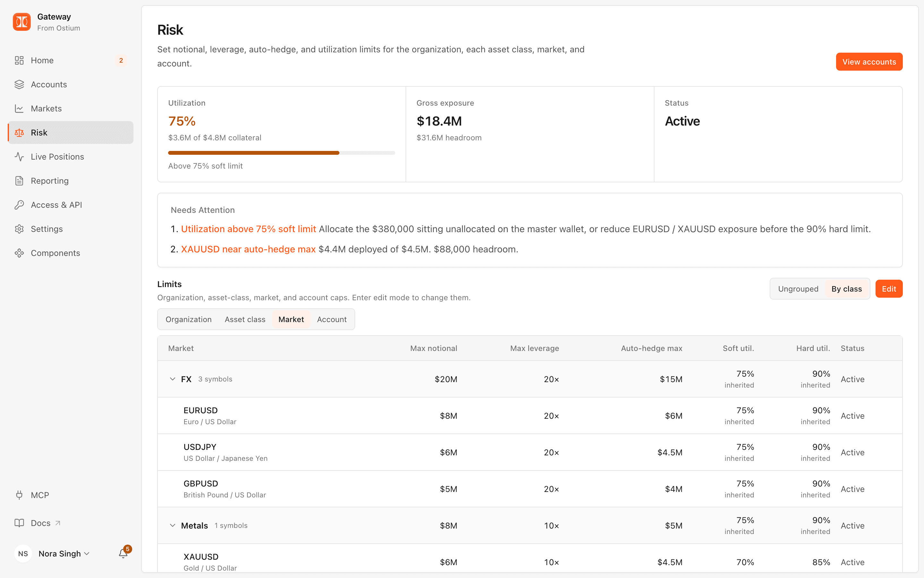The height and width of the screenshot is (578, 924).
Task: Click the Max notional column header
Action: pos(433,348)
